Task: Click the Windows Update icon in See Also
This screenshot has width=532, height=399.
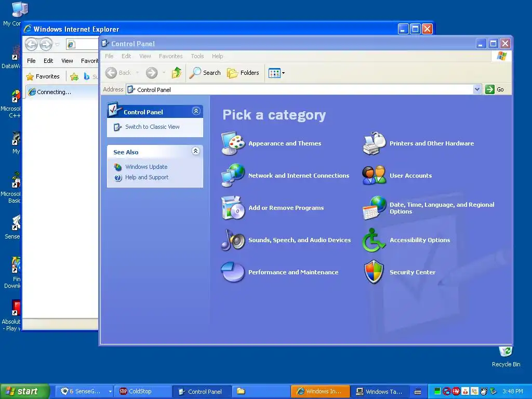Action: coord(118,167)
